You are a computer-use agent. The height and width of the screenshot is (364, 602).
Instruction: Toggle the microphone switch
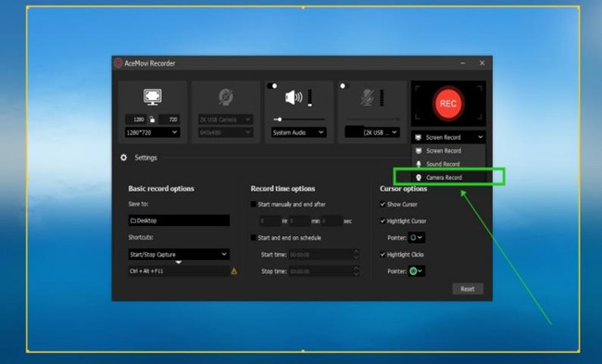click(344, 85)
